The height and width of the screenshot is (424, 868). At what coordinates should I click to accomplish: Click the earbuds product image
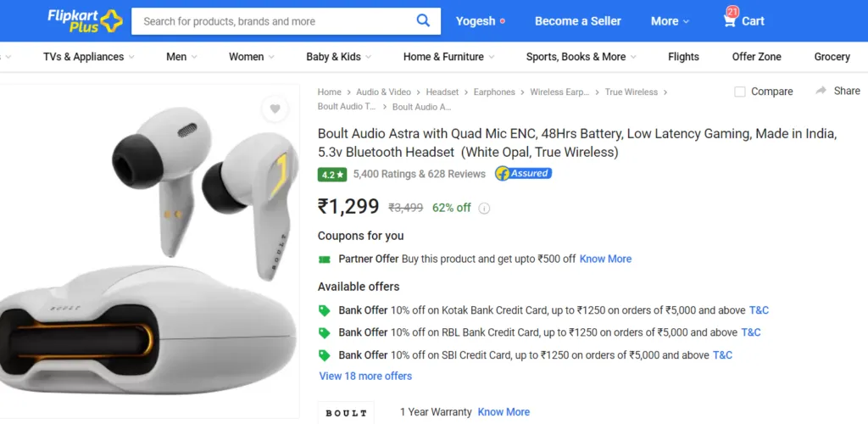(149, 250)
